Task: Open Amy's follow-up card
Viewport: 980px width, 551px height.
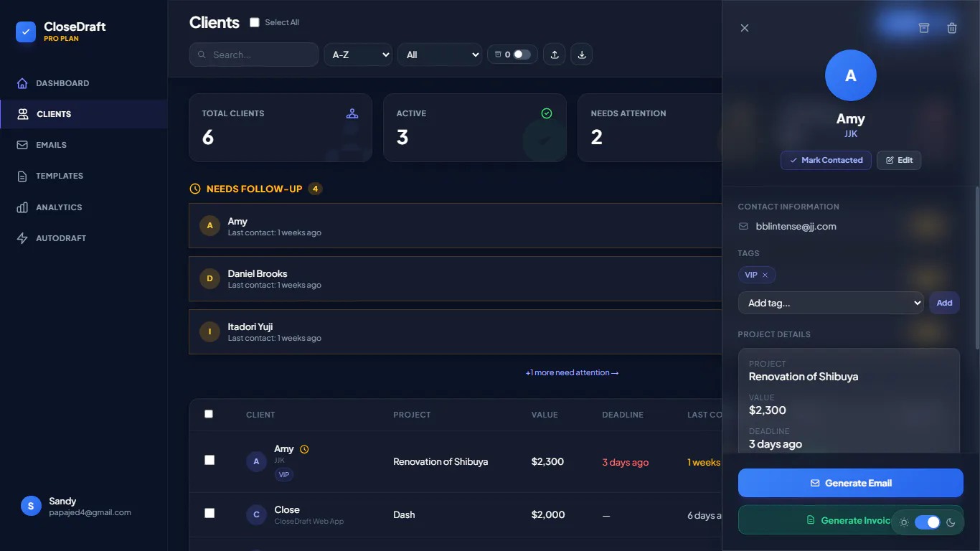Action: coord(456,226)
